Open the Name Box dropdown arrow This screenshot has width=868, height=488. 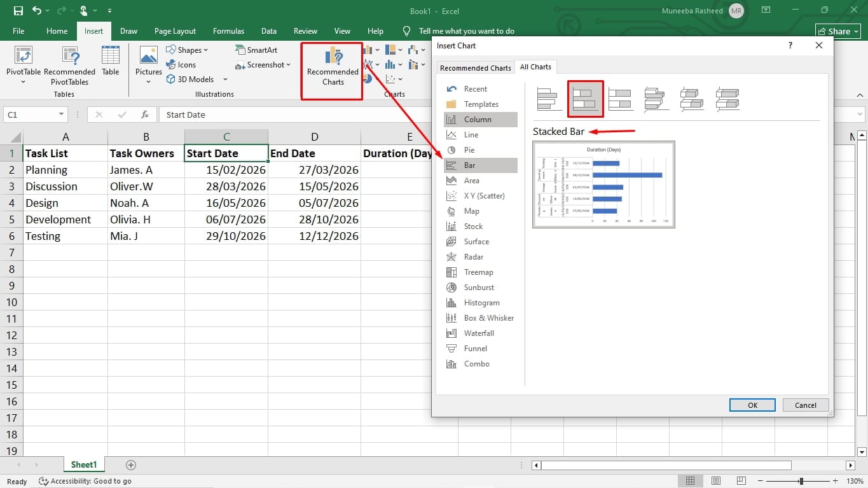pos(62,115)
